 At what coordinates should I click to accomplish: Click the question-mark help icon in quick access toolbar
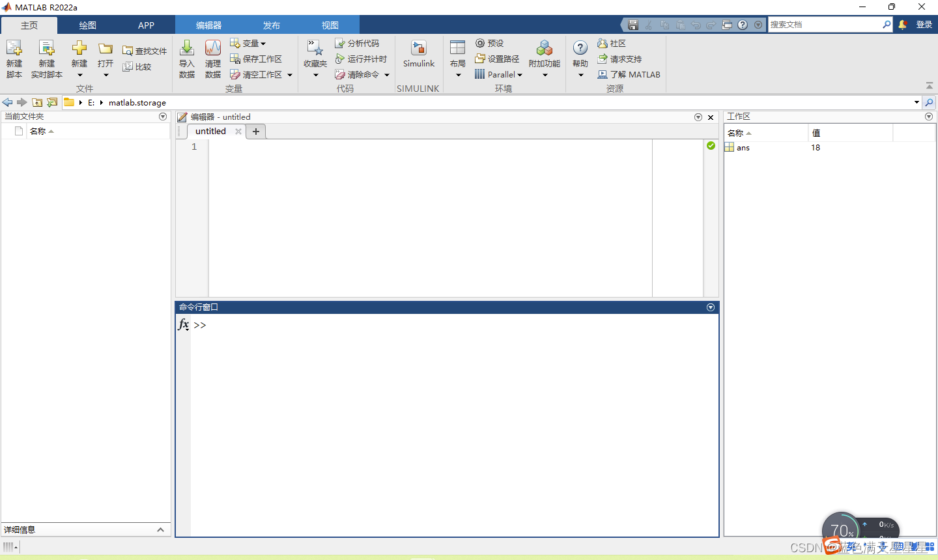(x=743, y=25)
